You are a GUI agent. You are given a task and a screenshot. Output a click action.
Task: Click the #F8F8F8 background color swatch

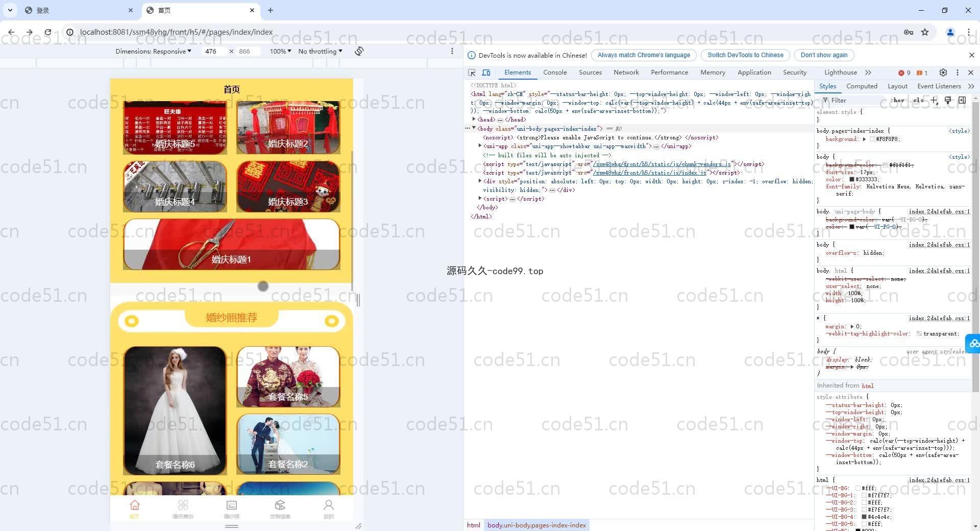pos(872,139)
